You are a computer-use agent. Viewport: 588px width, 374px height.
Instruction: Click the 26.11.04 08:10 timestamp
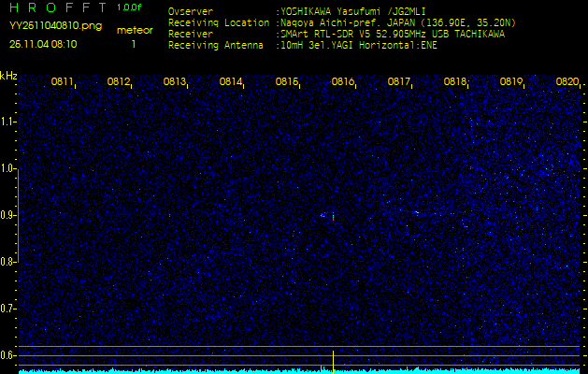[43, 44]
